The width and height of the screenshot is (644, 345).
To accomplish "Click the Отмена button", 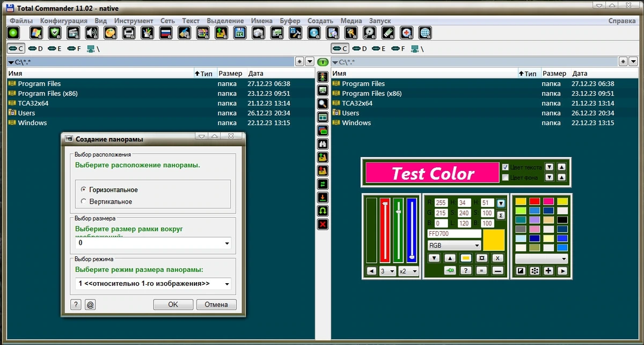I will point(216,305).
